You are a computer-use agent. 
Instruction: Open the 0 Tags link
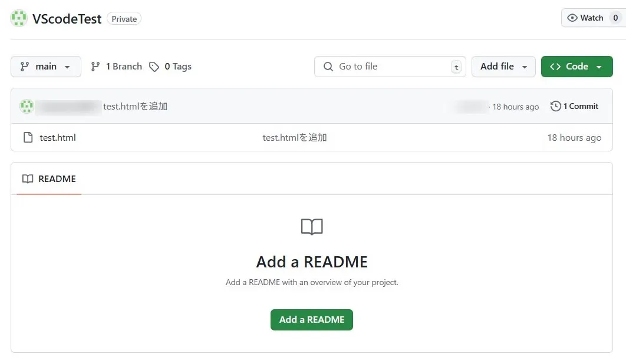coord(178,67)
